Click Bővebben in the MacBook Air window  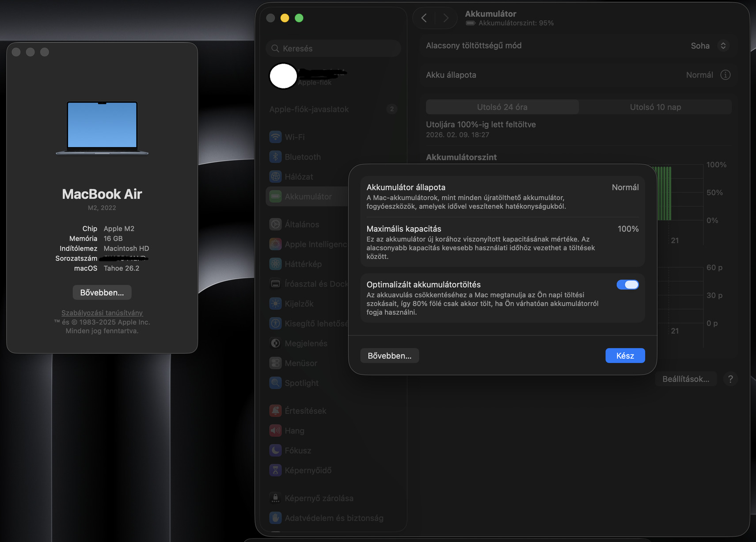(x=102, y=293)
